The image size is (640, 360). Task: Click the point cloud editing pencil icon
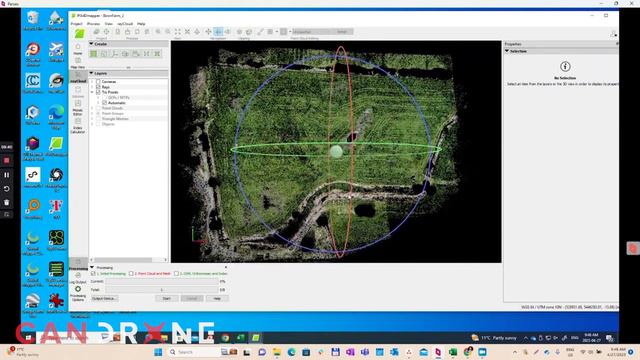click(x=260, y=32)
